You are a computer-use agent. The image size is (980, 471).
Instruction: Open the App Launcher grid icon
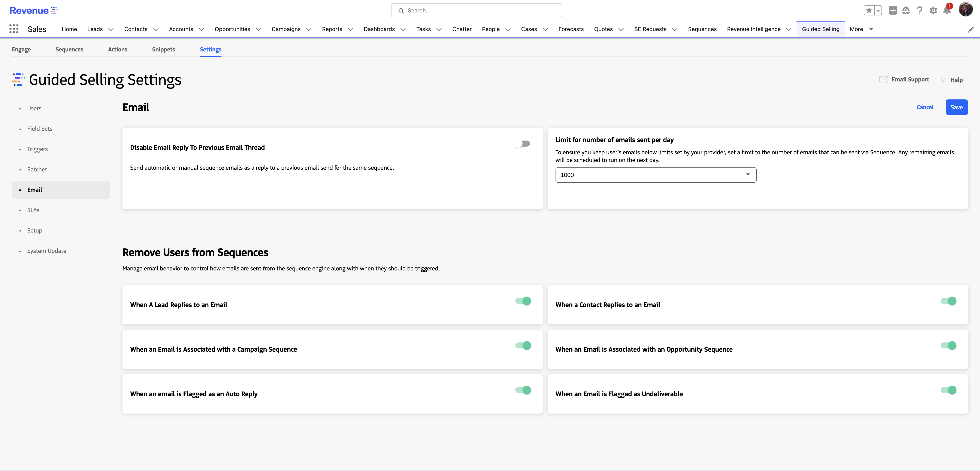tap(14, 29)
